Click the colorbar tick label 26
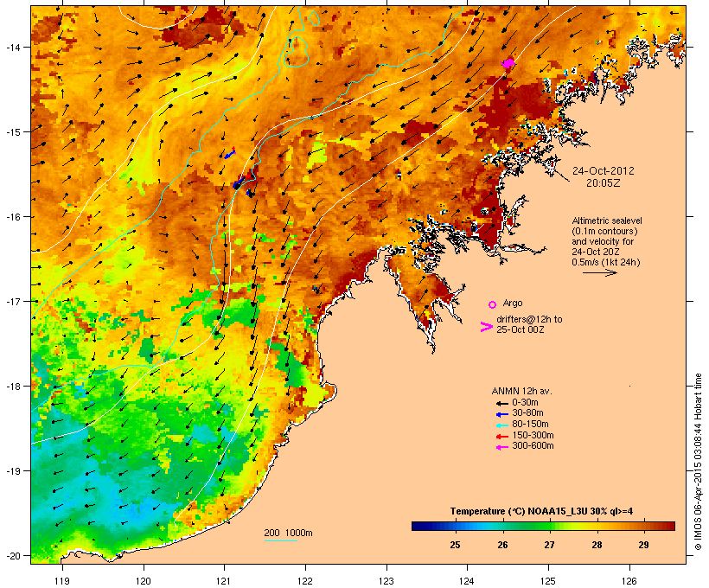Screen dimensions: 709x588 [502, 545]
